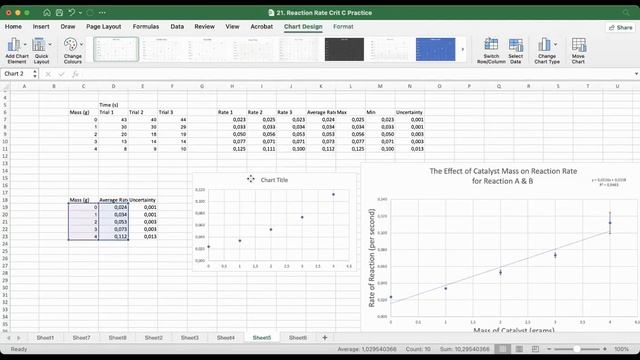640x360 pixels.
Task: Switch to the Sheet1 tab
Action: pyautogui.click(x=45, y=338)
